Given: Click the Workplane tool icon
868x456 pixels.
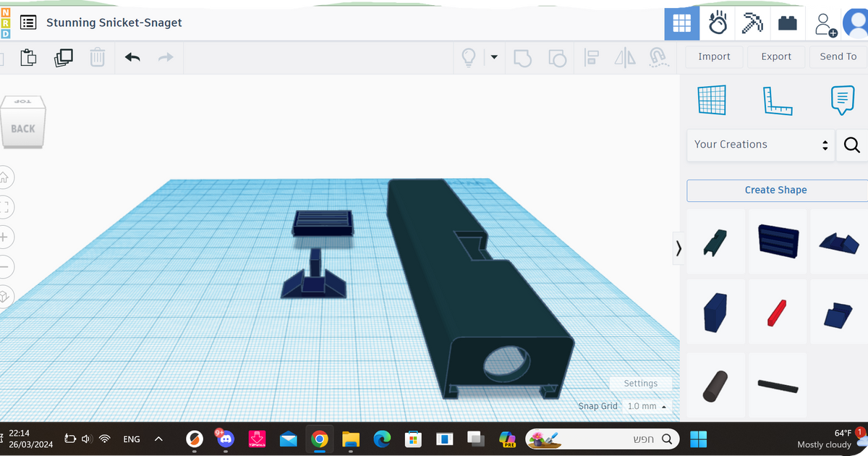Looking at the screenshot, I should [712, 100].
